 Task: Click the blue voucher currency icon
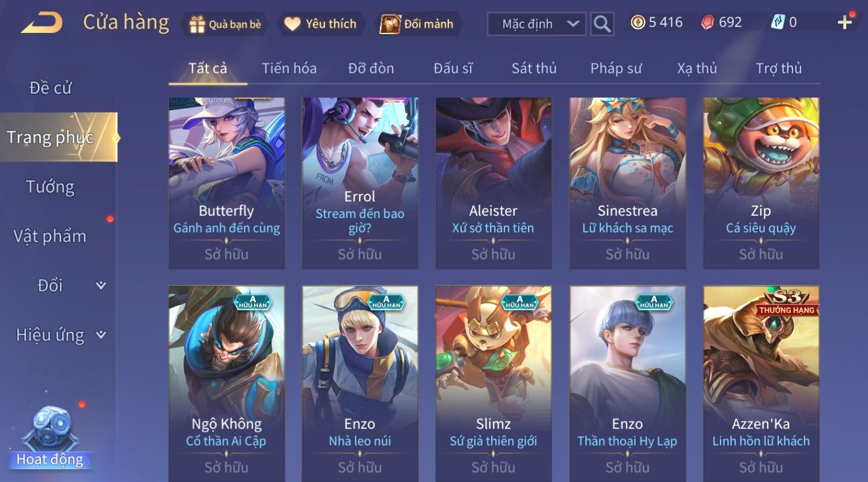click(778, 22)
